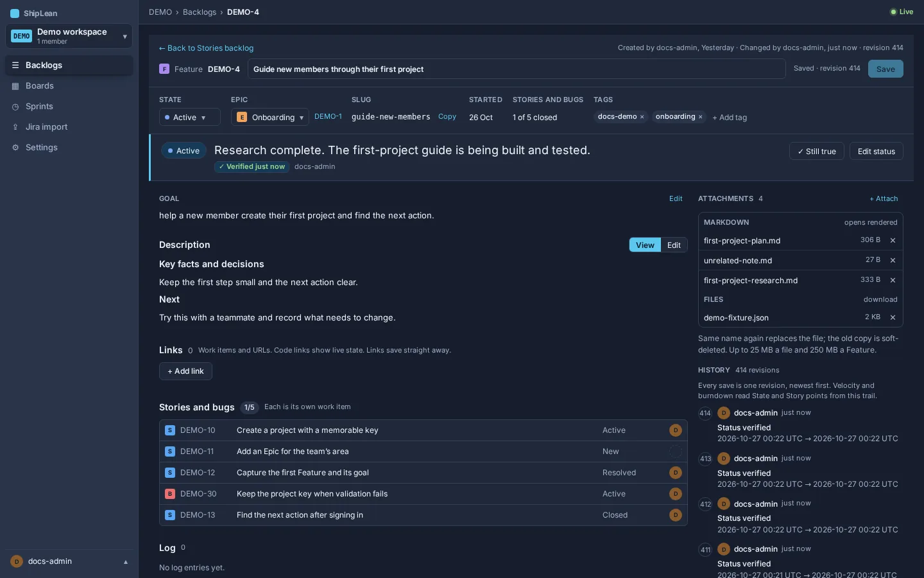The image size is (924, 578).
Task: Click the Live status indicator
Action: [902, 12]
